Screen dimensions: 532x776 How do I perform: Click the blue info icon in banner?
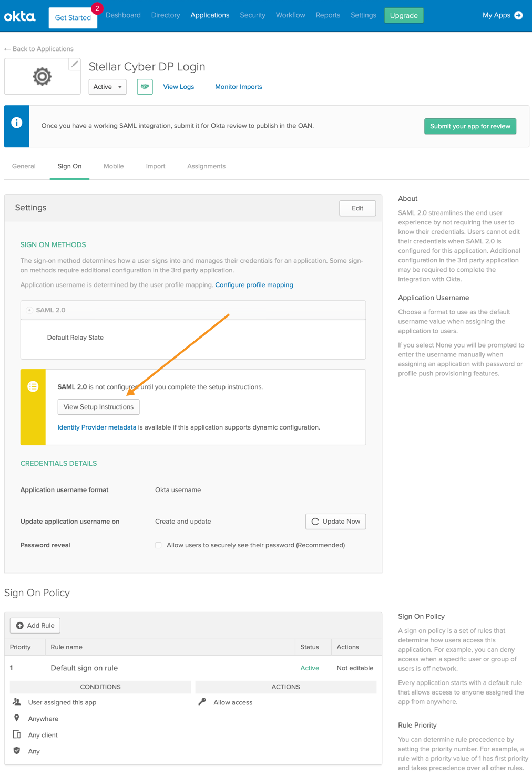point(17,123)
